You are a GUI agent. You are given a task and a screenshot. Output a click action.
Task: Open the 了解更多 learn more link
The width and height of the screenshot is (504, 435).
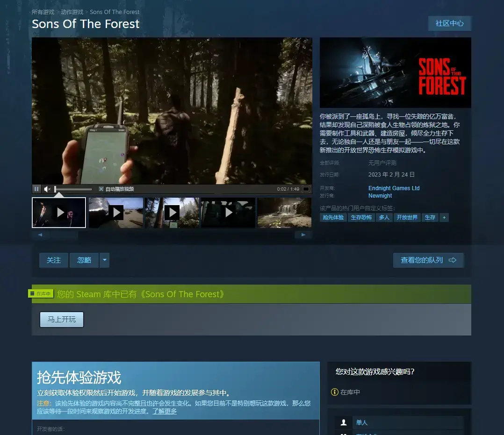point(165,411)
